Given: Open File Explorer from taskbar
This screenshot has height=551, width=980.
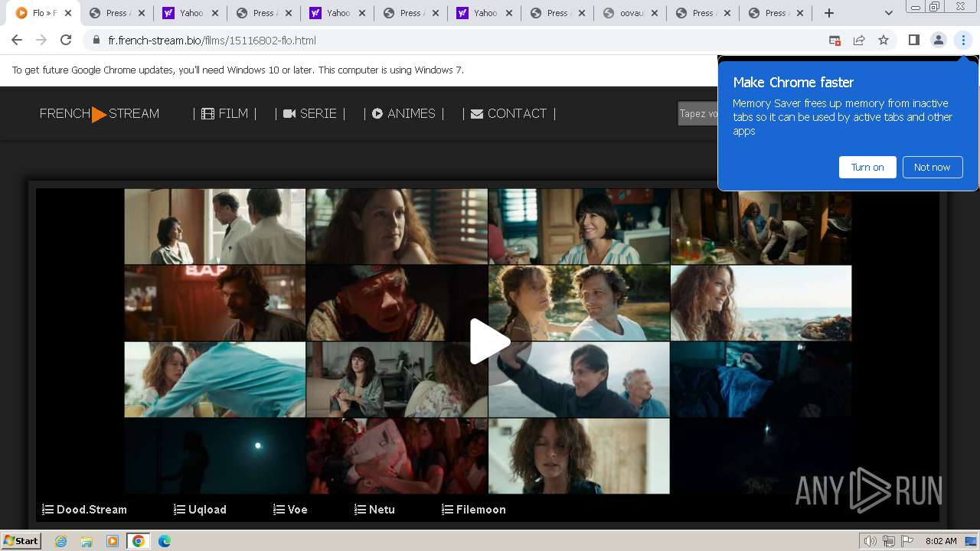Looking at the screenshot, I should point(87,541).
